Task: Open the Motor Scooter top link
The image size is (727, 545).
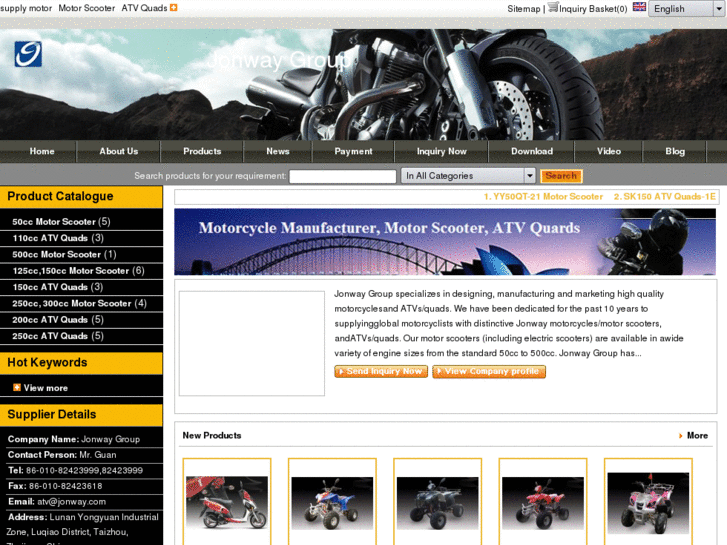Action: [87, 8]
